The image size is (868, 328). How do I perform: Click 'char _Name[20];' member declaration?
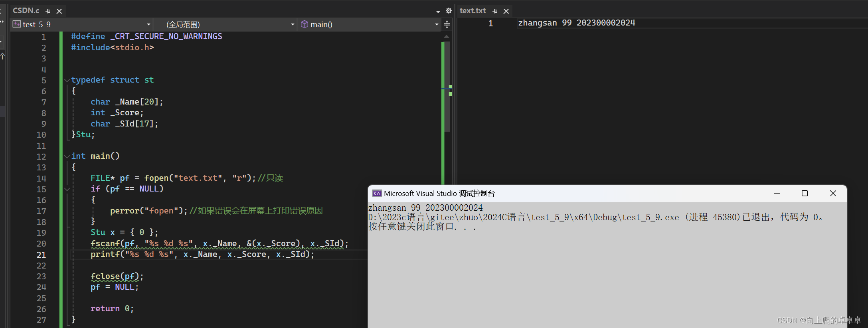pyautogui.click(x=127, y=102)
